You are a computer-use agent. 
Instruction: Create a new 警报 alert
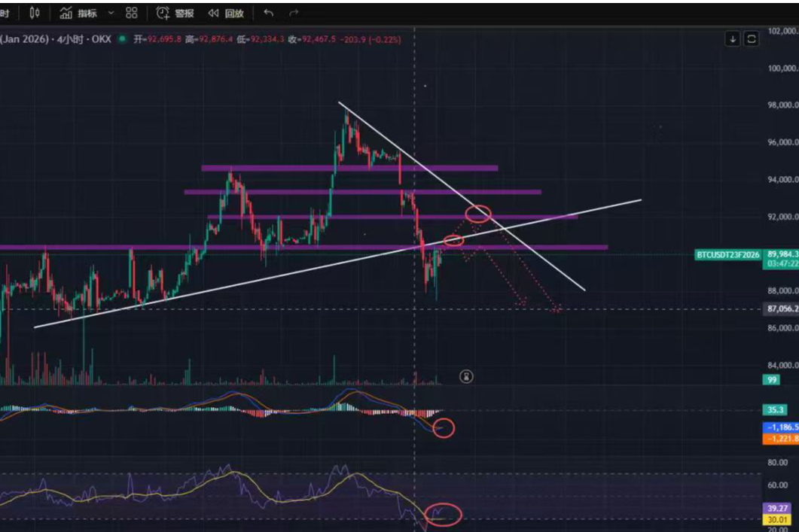tap(175, 13)
